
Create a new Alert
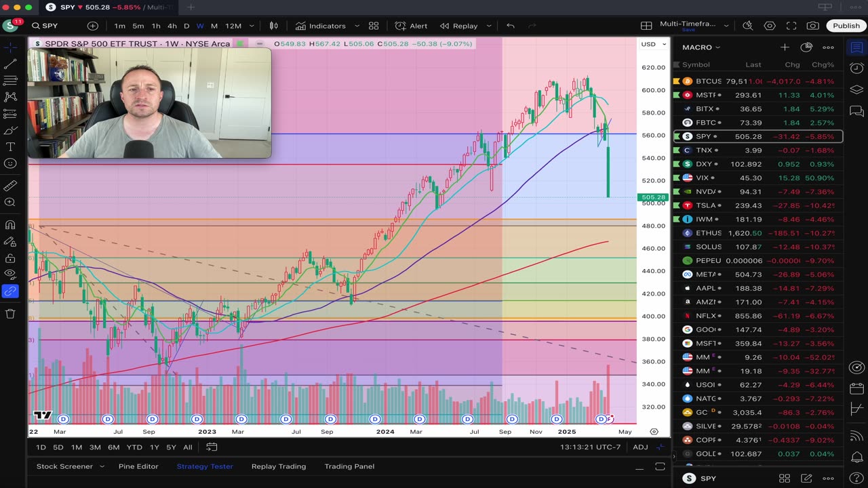tap(412, 26)
